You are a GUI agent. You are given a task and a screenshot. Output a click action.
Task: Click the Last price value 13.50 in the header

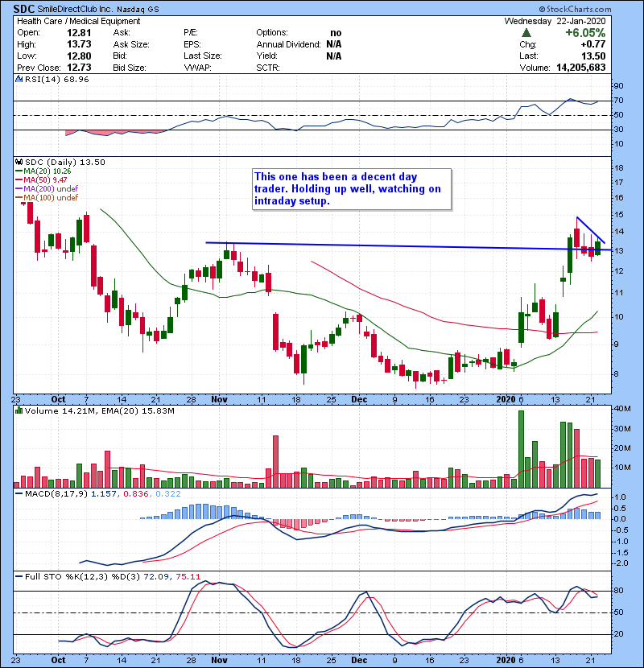594,56
